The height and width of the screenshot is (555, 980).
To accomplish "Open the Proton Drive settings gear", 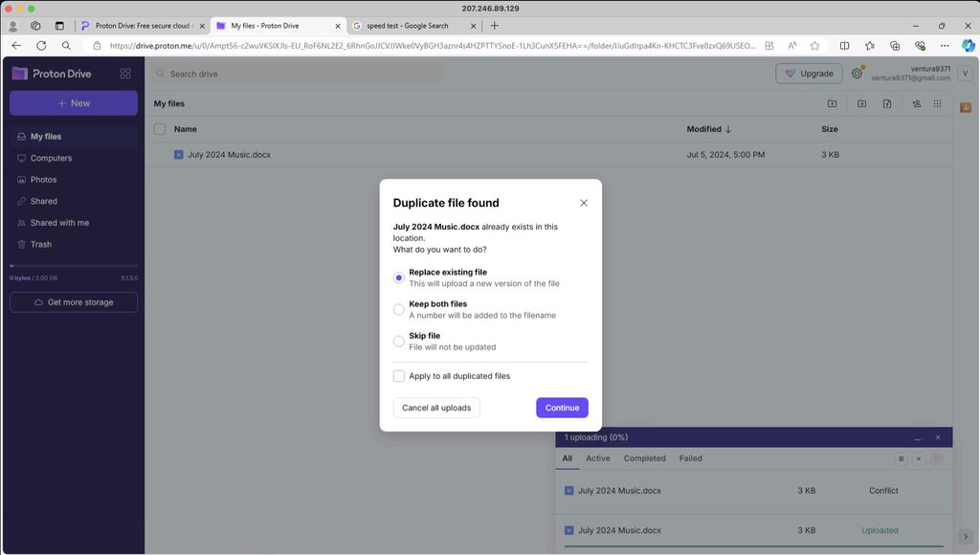I will tap(857, 74).
